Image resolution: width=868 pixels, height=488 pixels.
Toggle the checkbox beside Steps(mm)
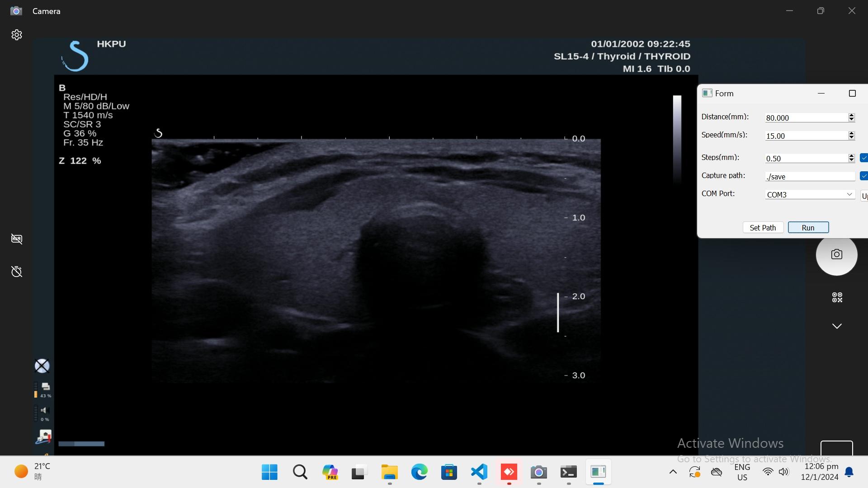point(864,158)
